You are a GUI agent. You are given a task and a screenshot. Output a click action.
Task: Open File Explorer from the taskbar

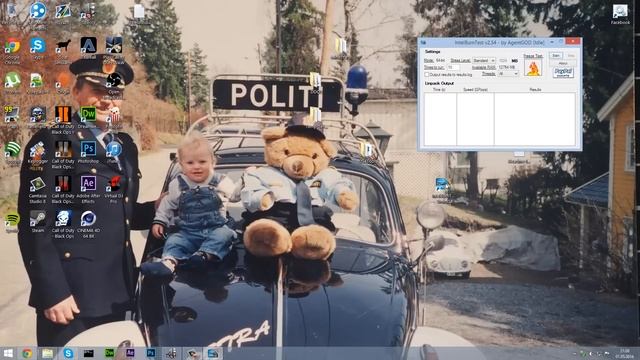click(47, 353)
